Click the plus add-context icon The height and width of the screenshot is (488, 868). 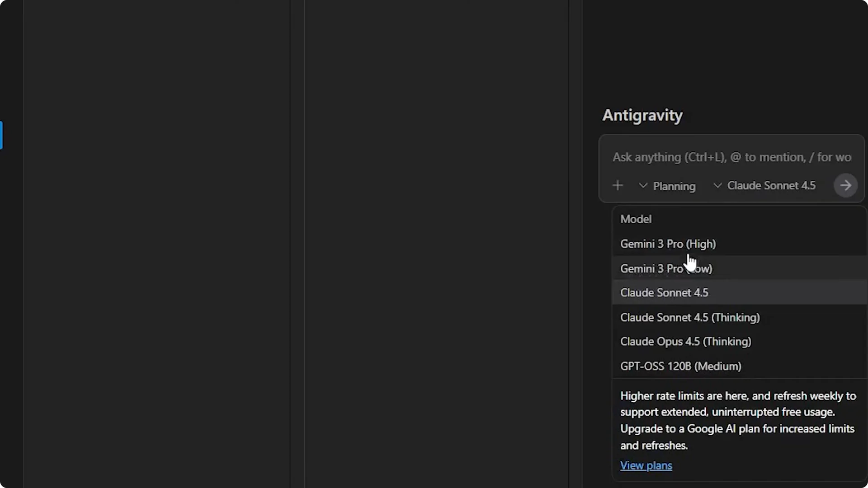[x=618, y=186]
